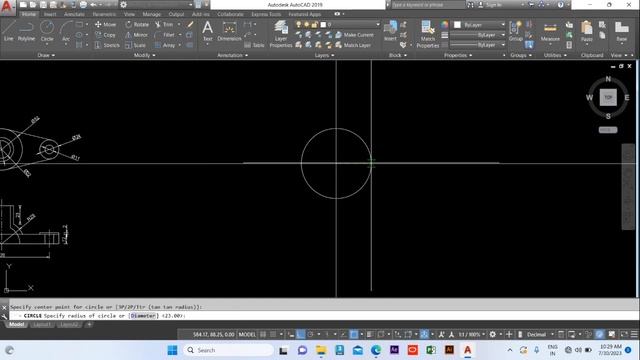Select the Polyline tool
This screenshot has width=640, height=360.
(26, 31)
